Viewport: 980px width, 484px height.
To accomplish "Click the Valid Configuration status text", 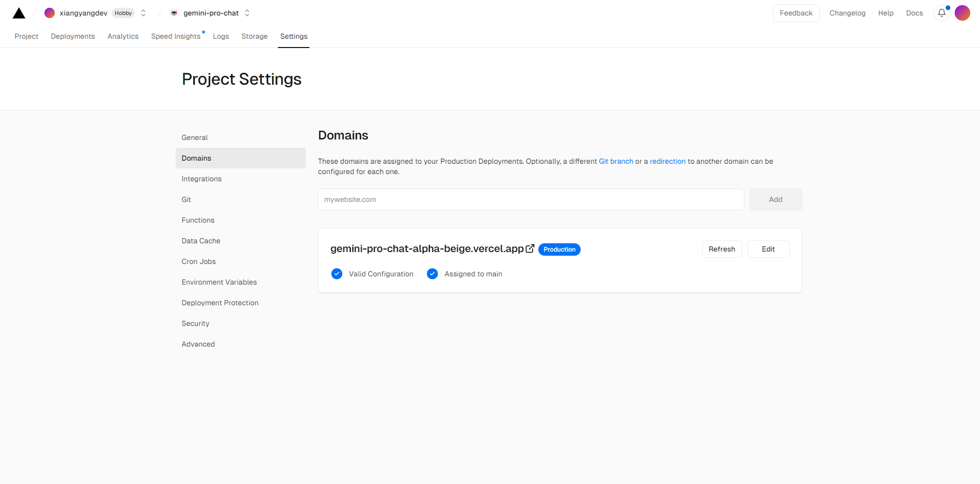I will [381, 274].
